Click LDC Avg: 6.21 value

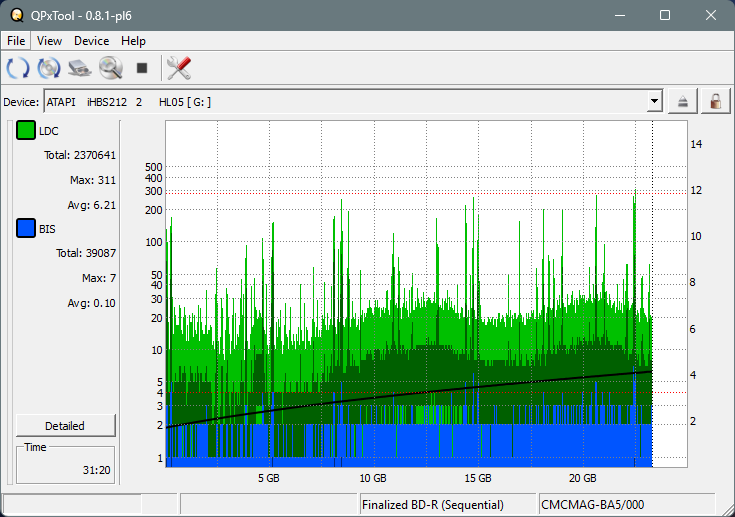[91, 205]
